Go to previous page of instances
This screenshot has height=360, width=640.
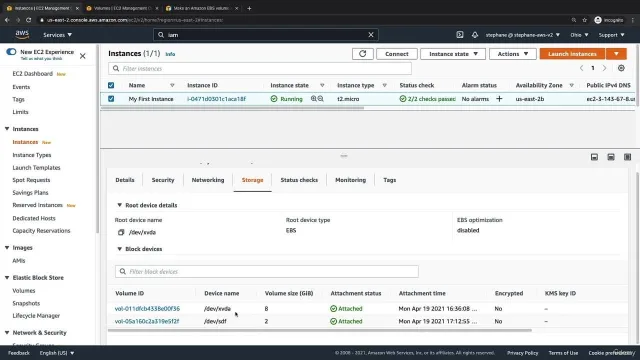[x=581, y=68]
